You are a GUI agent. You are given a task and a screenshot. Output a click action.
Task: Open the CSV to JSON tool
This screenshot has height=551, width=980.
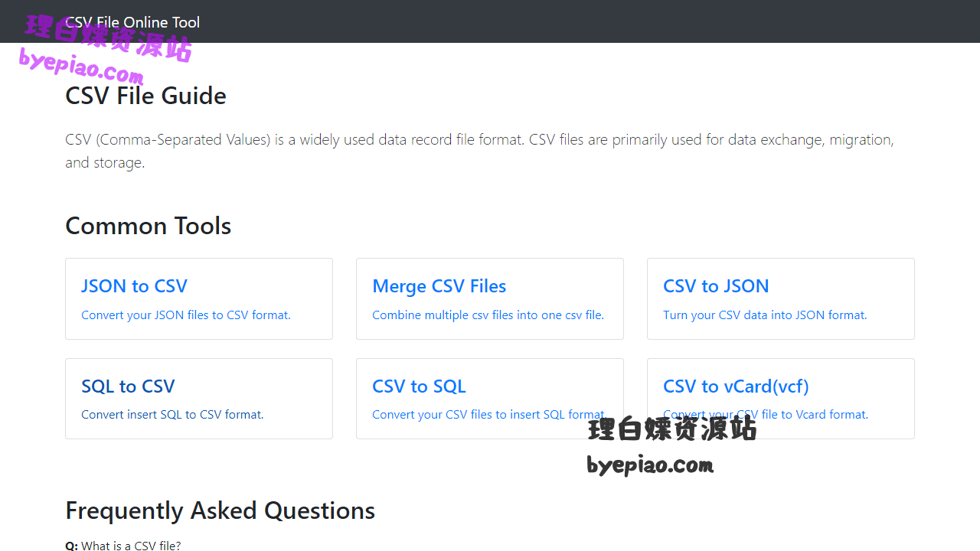tap(781, 298)
